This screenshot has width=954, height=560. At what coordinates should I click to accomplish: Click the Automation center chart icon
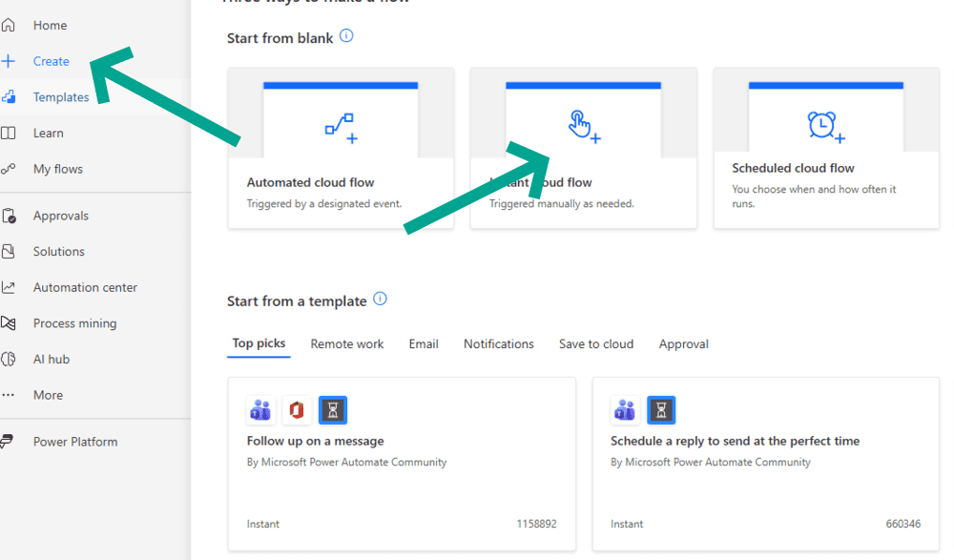(8, 287)
